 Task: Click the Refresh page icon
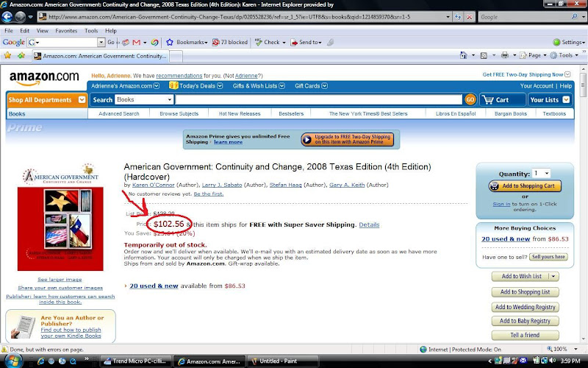tap(457, 17)
